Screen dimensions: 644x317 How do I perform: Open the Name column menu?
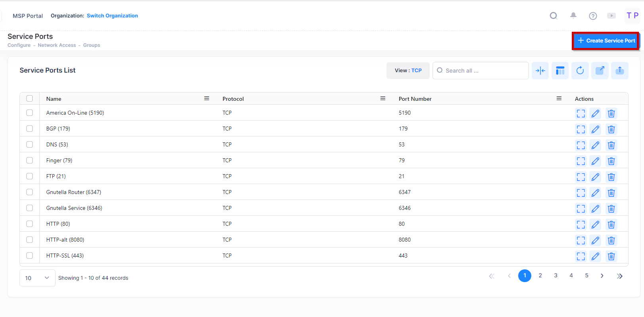pyautogui.click(x=207, y=98)
